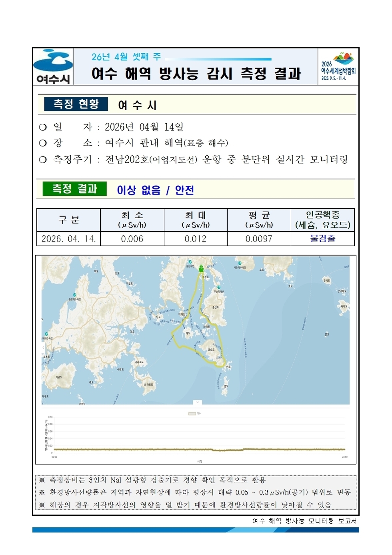Viewport: 392px width, 555px height.
Task: Select the subtitle 26년 4월 셋째 주
Action: 126,57
